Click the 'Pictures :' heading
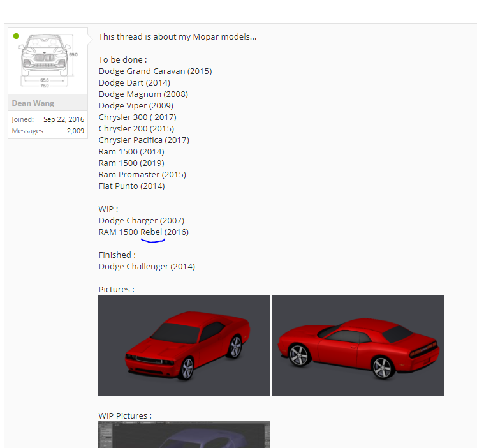Viewport: 477px width, 448px height. [116, 290]
